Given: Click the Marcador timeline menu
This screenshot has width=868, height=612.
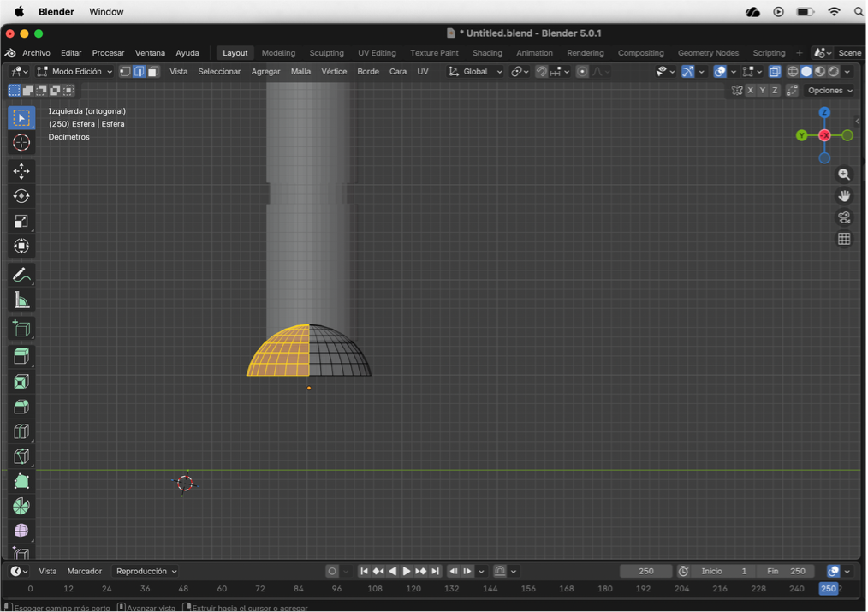Looking at the screenshot, I should 85,571.
